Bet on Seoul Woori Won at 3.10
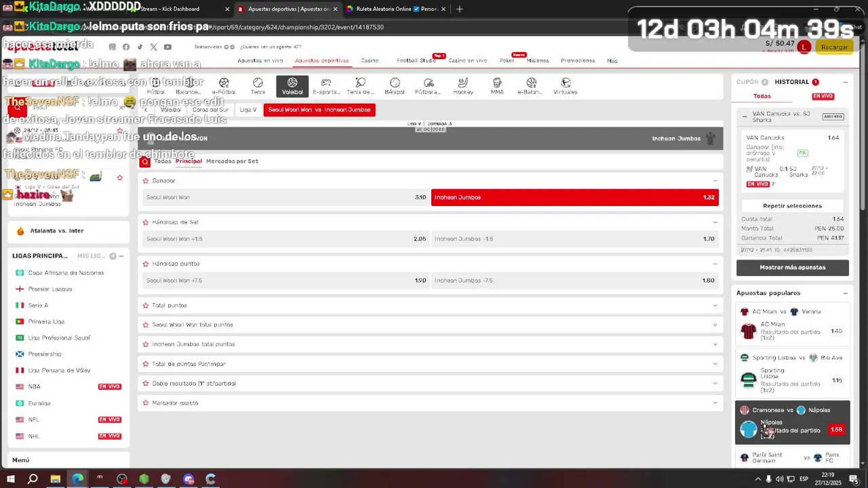The image size is (868, 488). click(x=286, y=198)
